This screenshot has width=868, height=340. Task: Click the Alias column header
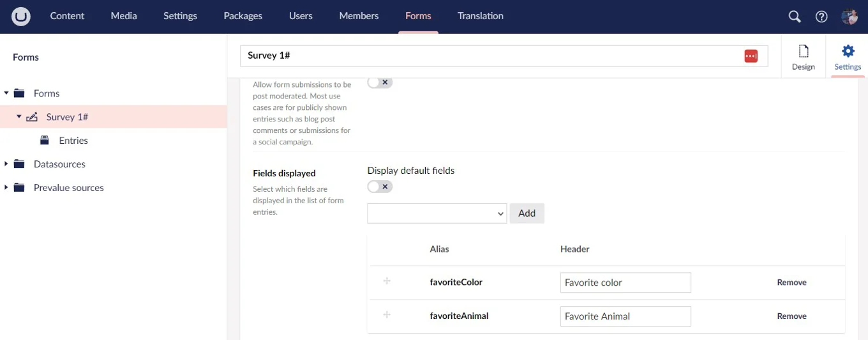tap(440, 249)
